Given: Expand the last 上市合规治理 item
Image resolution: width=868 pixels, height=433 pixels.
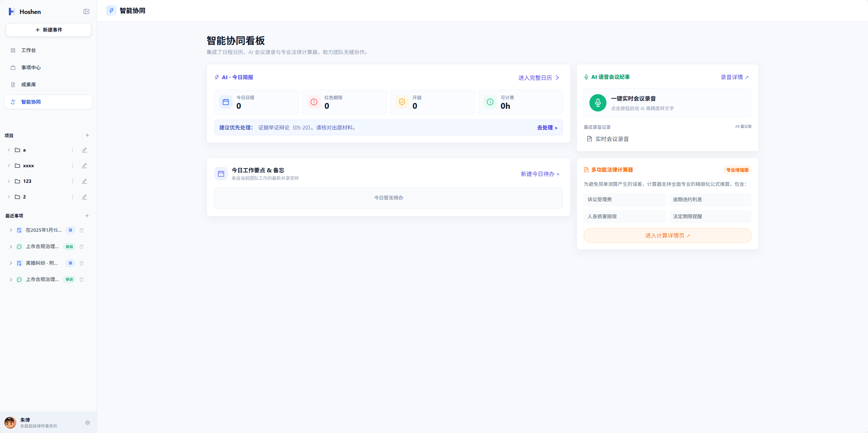Looking at the screenshot, I should pyautogui.click(x=11, y=279).
